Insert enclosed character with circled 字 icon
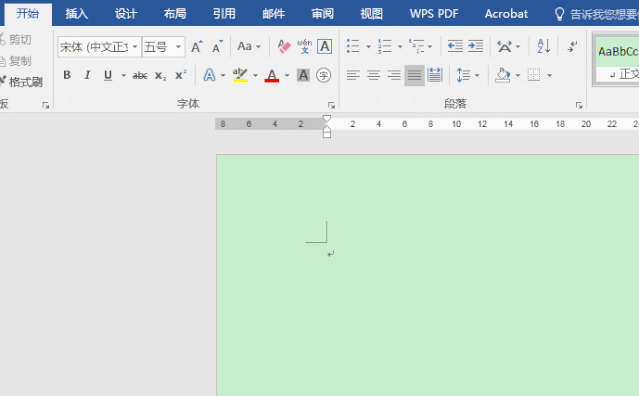 (x=324, y=75)
